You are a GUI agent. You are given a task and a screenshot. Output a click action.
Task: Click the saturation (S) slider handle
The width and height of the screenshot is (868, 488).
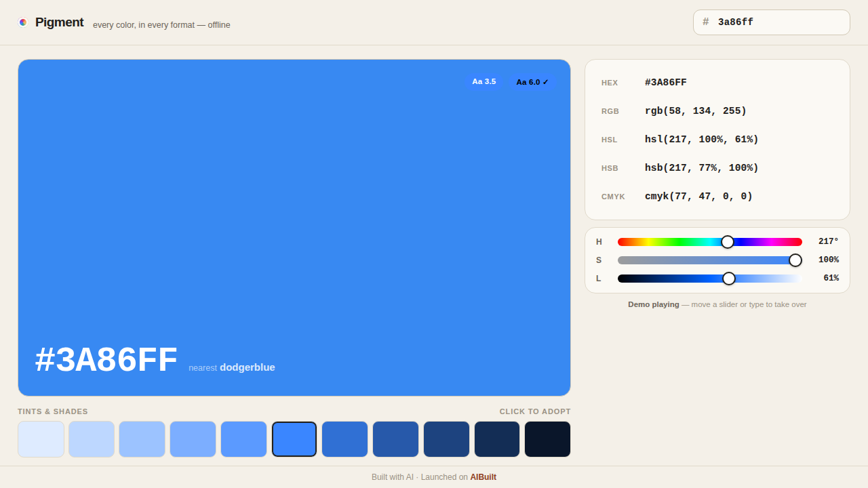795,260
